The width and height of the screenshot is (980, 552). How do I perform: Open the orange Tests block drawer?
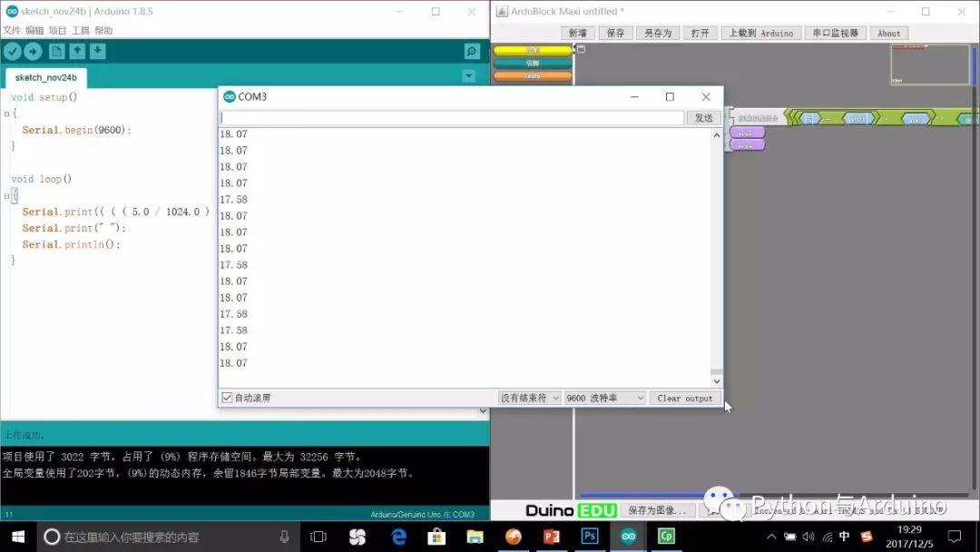pyautogui.click(x=533, y=76)
